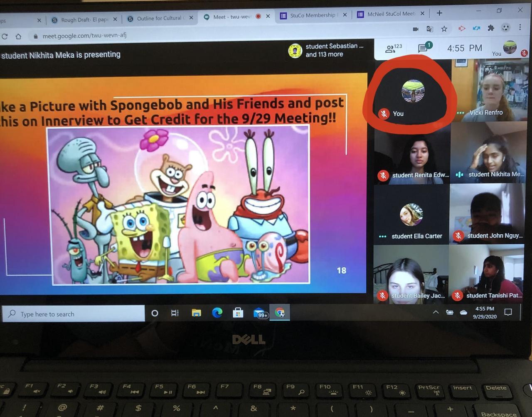Image resolution: width=532 pixels, height=417 pixels.
Task: Go to the browser home page
Action: (x=18, y=36)
